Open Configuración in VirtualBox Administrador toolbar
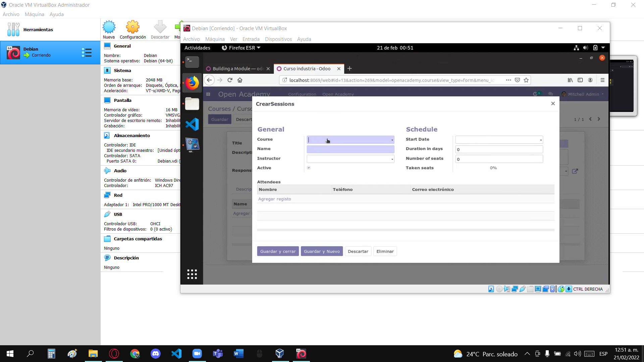 click(132, 29)
